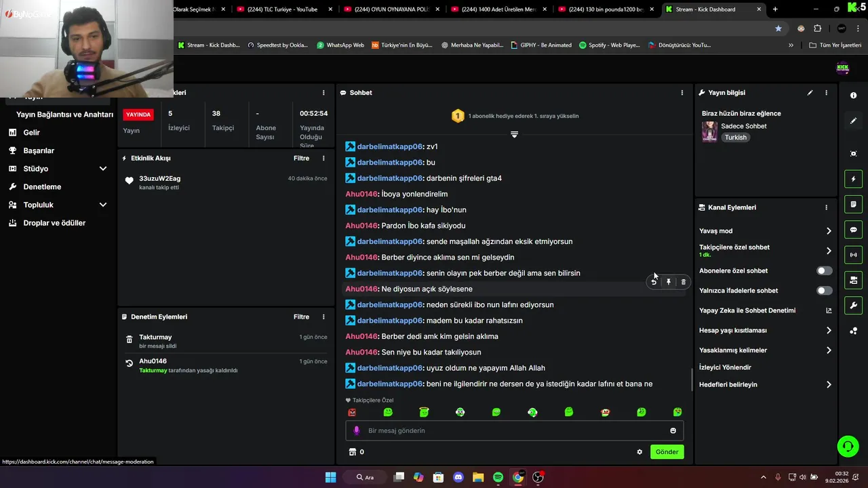Screen dimensions: 868x488
Task: Click the message input field
Action: click(514, 430)
